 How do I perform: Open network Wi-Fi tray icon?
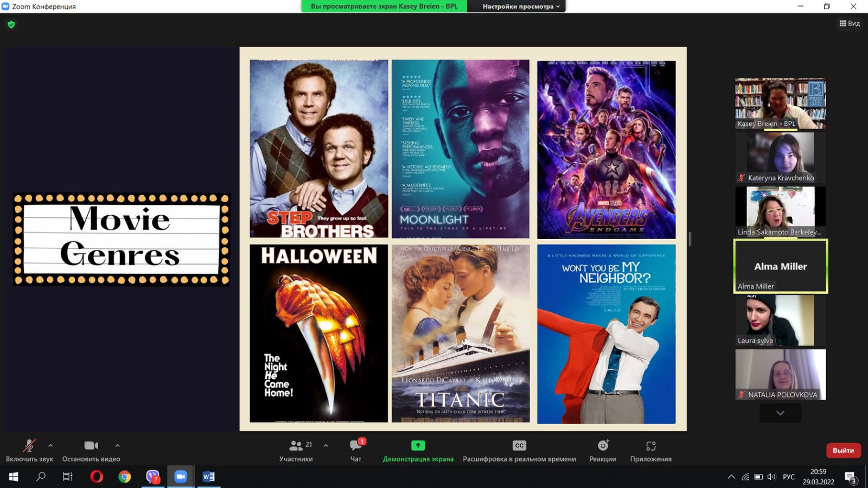745,477
